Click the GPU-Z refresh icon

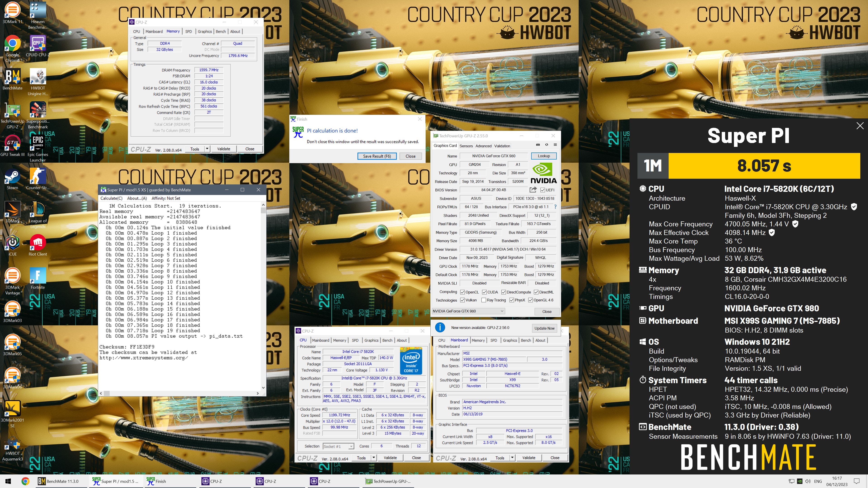click(547, 145)
